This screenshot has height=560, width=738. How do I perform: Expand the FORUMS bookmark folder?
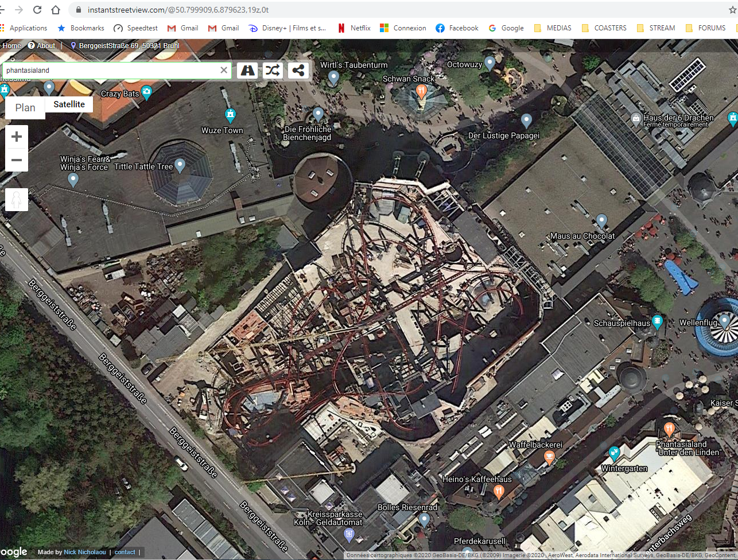tap(705, 28)
